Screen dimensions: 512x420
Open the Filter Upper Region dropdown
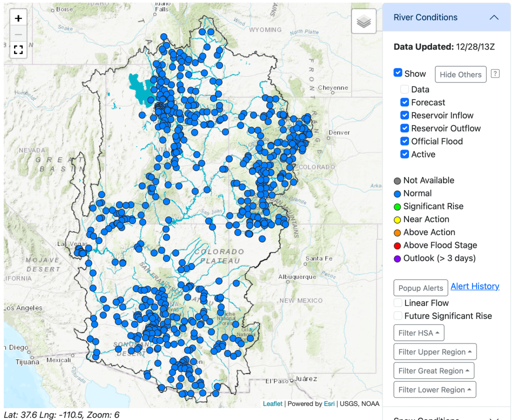point(435,352)
